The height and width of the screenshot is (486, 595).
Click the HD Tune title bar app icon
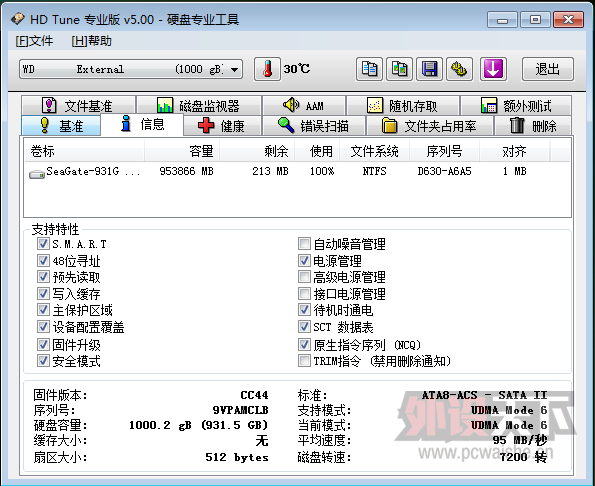(17, 19)
